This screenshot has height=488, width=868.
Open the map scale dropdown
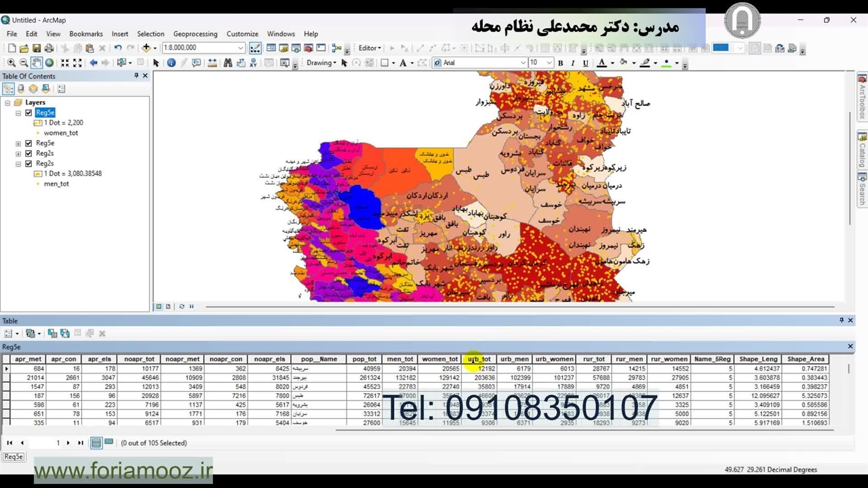tap(240, 48)
